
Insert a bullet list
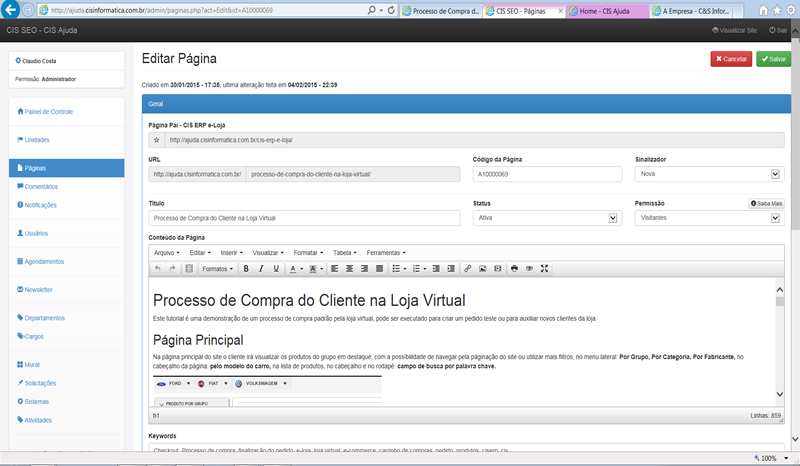pos(396,268)
